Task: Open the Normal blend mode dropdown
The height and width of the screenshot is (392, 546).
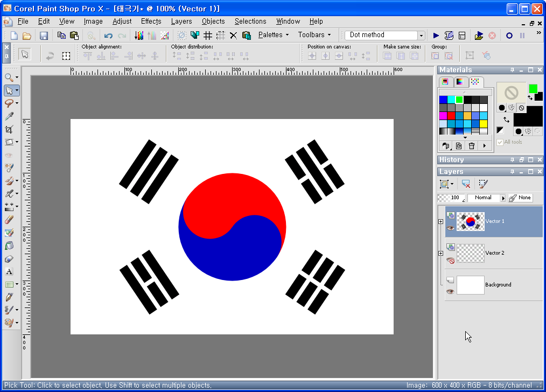Action: (504, 198)
